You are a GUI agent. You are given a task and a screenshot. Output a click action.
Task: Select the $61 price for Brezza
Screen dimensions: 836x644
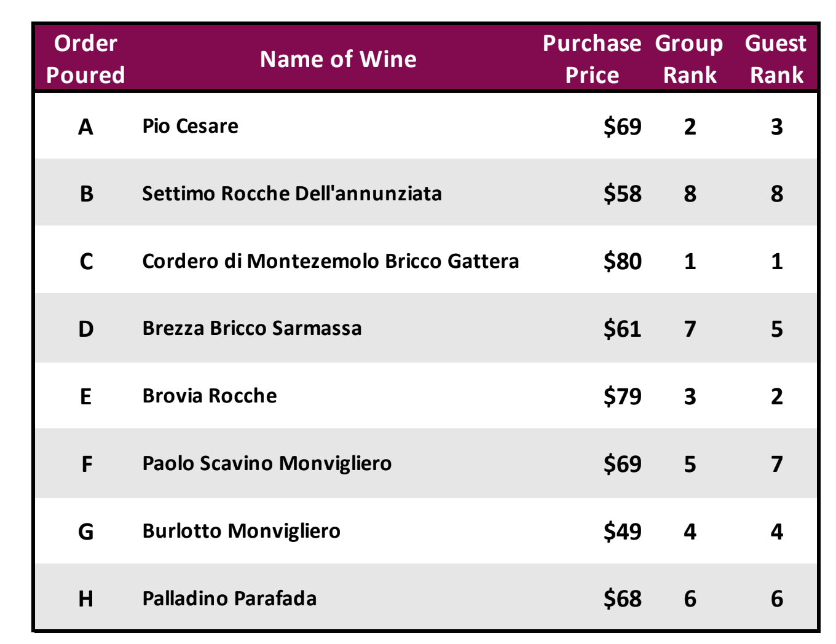click(x=622, y=328)
